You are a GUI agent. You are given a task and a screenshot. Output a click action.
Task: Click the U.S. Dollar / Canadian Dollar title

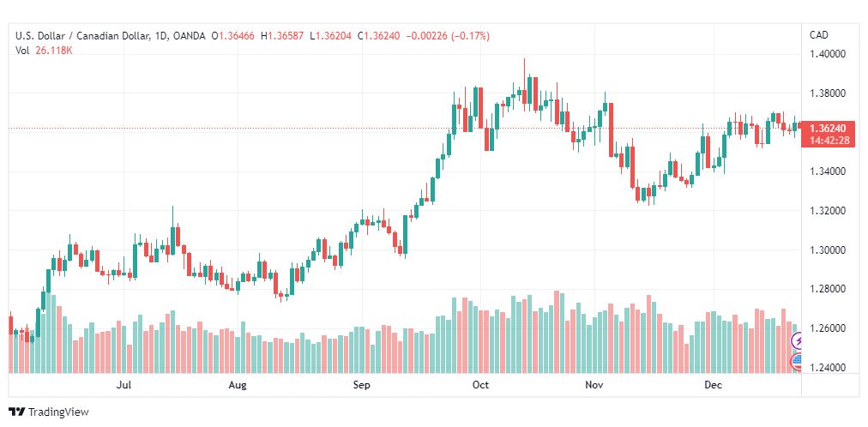[82, 36]
